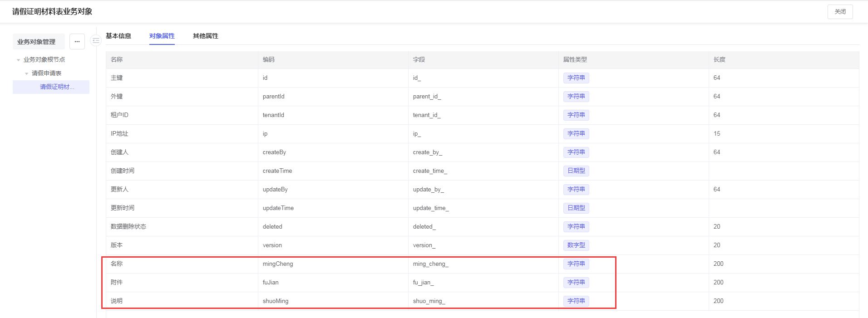Click the 长度 column header
The image size is (868, 318).
click(x=719, y=59)
